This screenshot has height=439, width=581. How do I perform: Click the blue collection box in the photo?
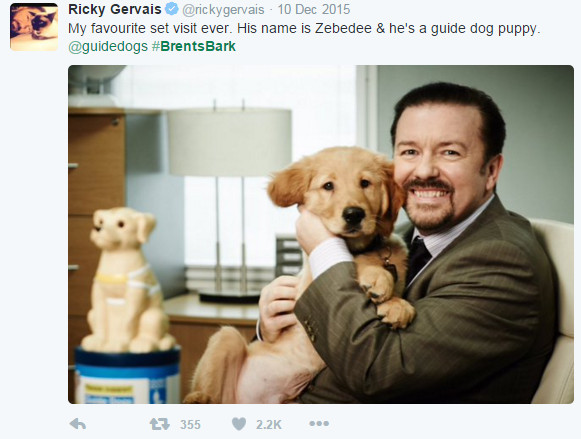(128, 376)
